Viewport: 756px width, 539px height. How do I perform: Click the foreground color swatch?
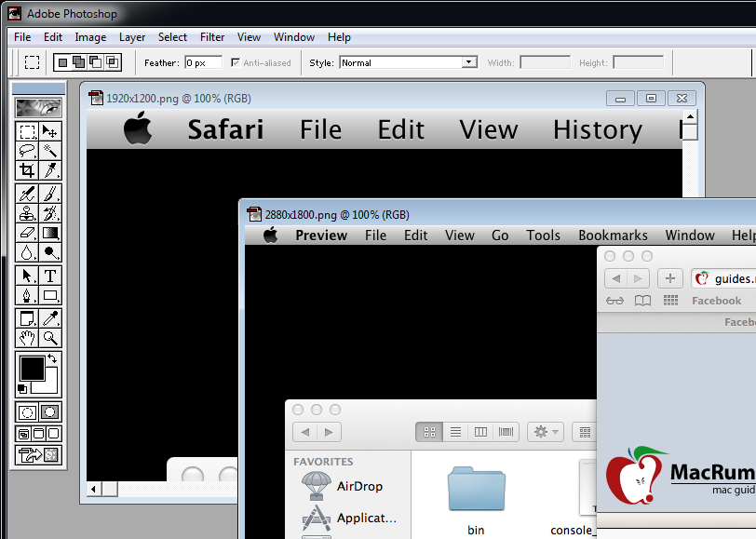click(x=32, y=369)
